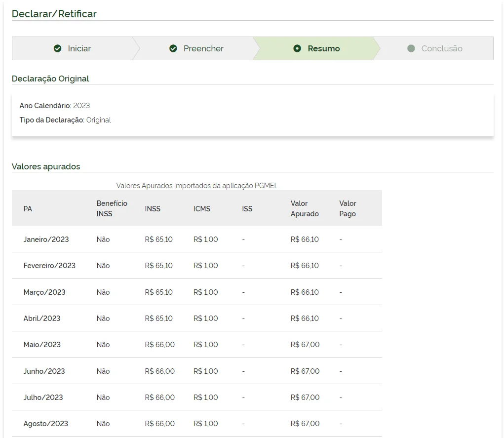Click the PA column header
The image size is (504, 438).
(x=28, y=208)
